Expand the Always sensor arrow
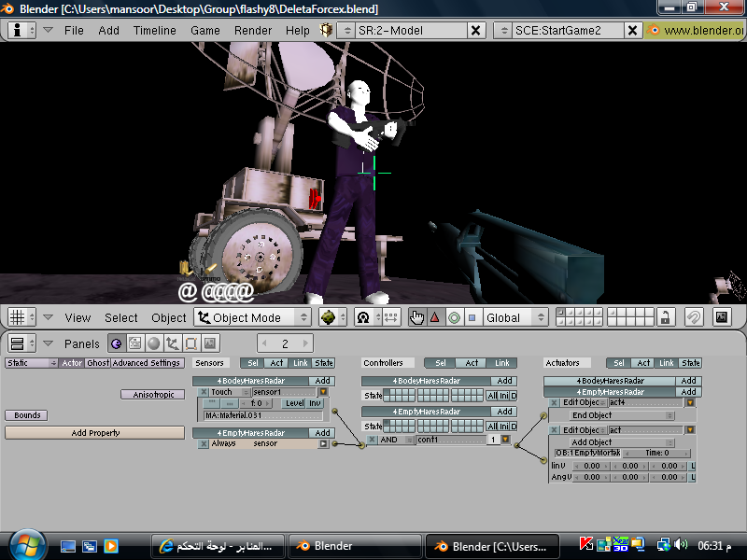Image resolution: width=747 pixels, height=560 pixels. [x=323, y=444]
